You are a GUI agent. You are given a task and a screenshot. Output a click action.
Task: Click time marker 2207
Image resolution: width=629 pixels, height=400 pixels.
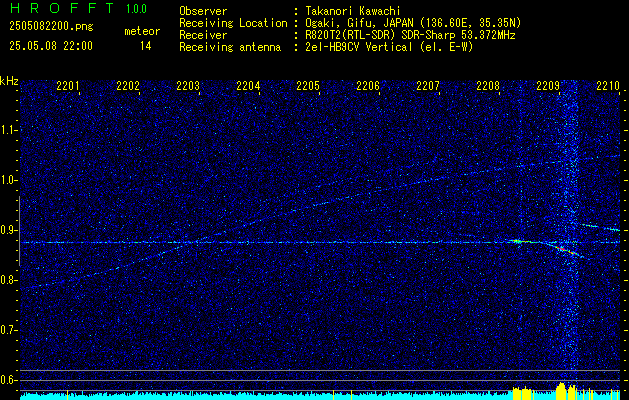[x=428, y=85]
